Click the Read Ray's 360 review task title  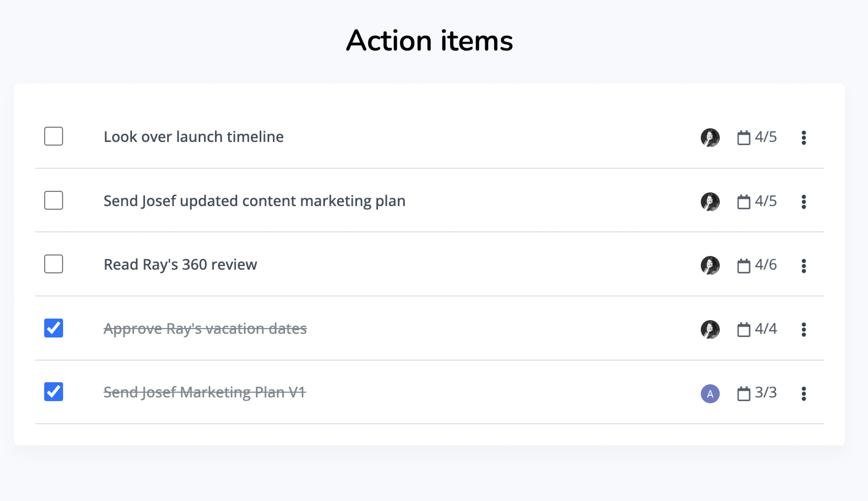pyautogui.click(x=180, y=265)
